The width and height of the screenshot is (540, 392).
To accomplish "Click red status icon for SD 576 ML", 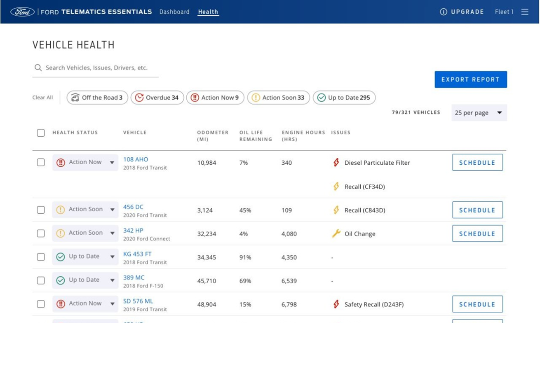I will [61, 304].
